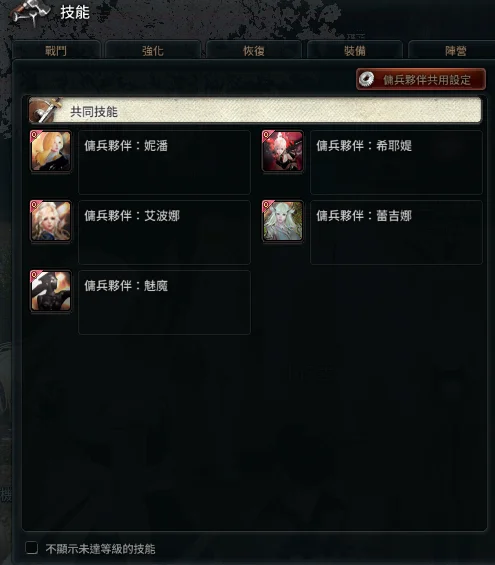Select the 傭兵夥伴：魅魔 skill entry
The height and width of the screenshot is (565, 495).
tap(164, 302)
